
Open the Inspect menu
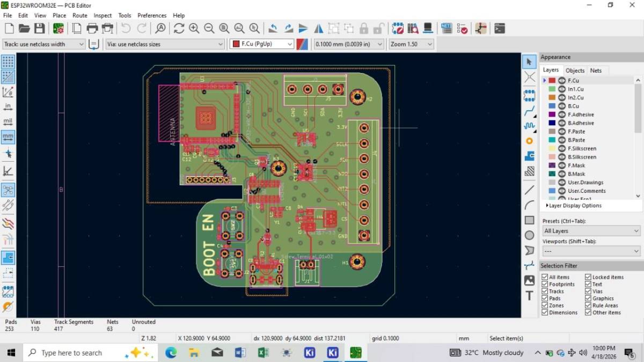pyautogui.click(x=103, y=16)
